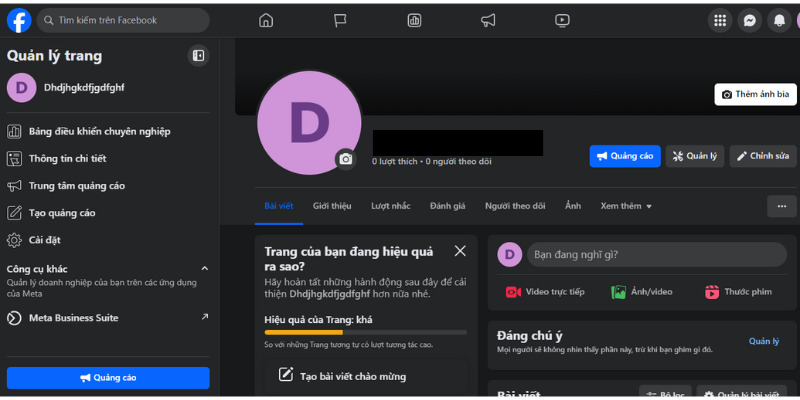The image size is (800, 400).
Task: Click the Quản lý link in Đáng chú ý
Action: [764, 341]
